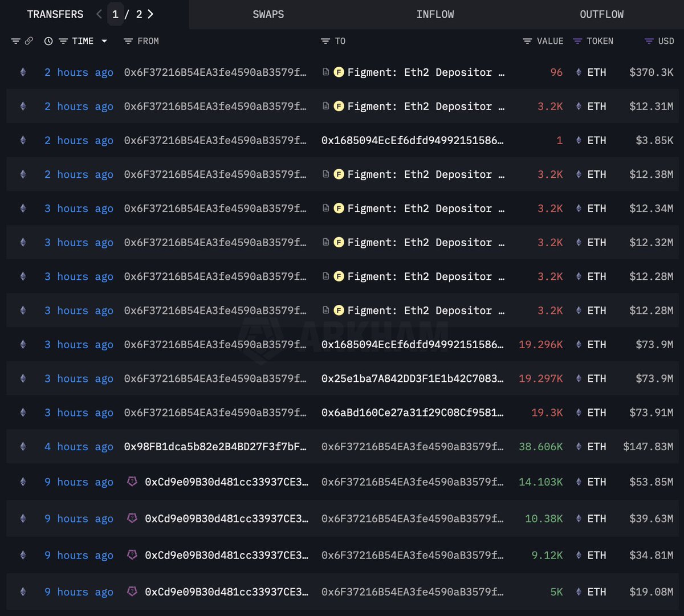
Task: Open the TIME column filter
Action: coord(63,41)
